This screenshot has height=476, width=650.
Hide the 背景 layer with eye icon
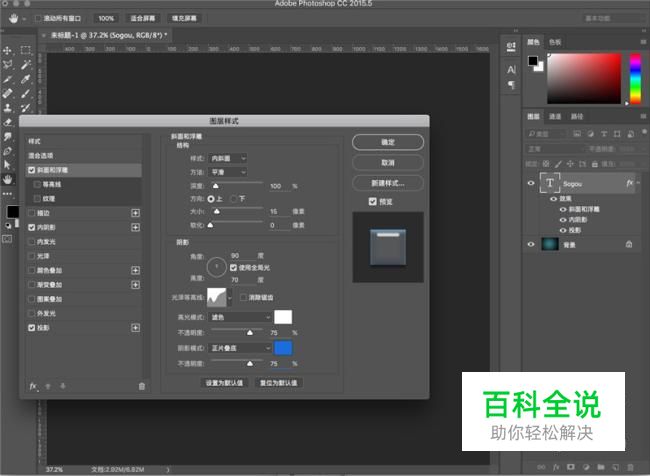tap(531, 245)
